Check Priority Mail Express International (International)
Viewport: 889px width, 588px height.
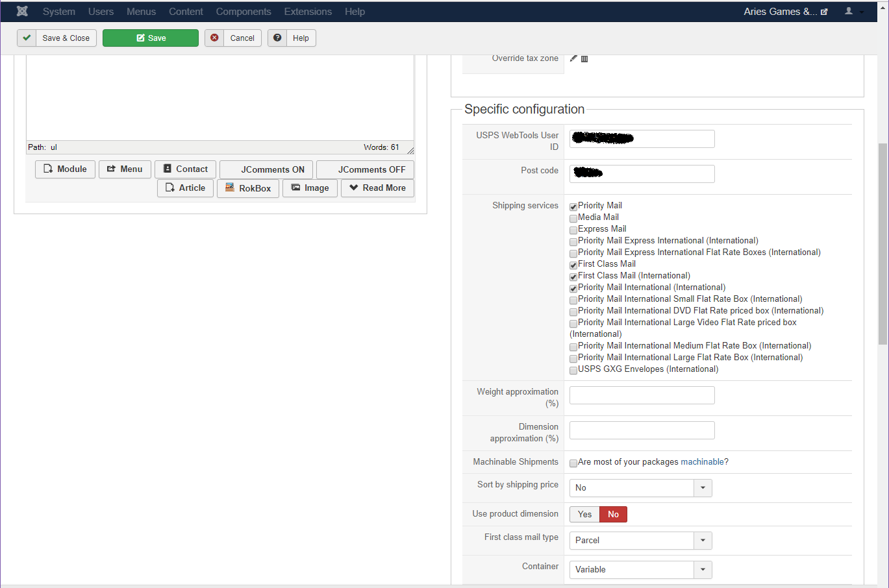[573, 242]
